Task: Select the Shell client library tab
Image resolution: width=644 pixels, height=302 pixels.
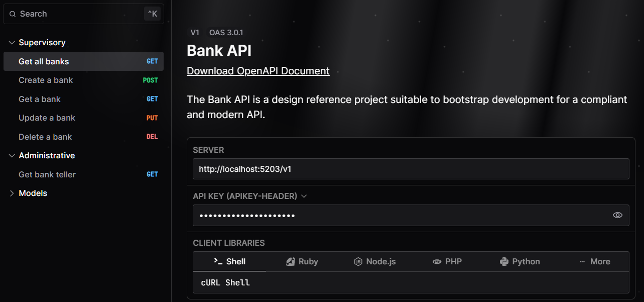Action: [x=229, y=261]
